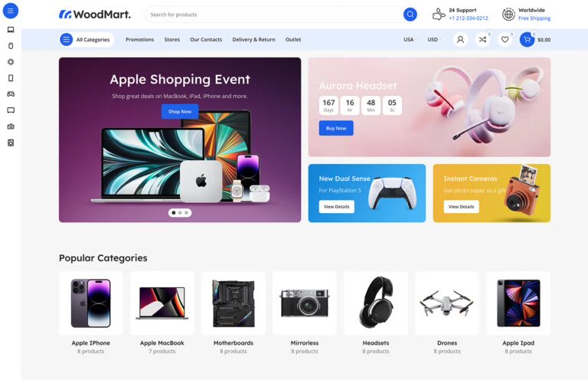588x380 pixels.
Task: Open the Delivery & Return menu item
Action: pos(253,39)
